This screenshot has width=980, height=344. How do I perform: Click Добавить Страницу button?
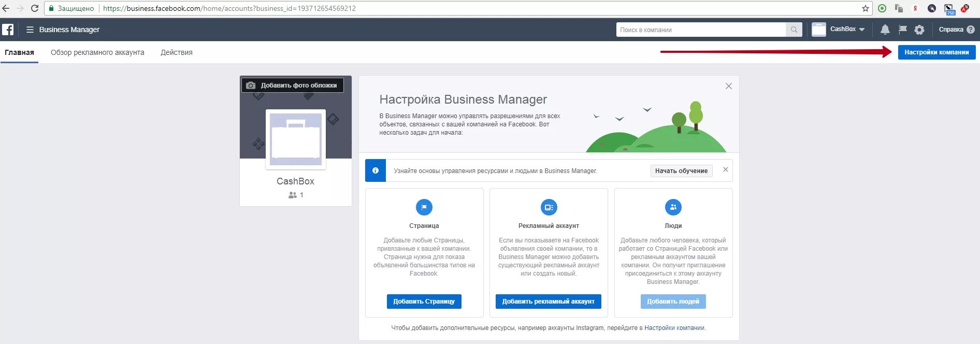click(x=424, y=302)
